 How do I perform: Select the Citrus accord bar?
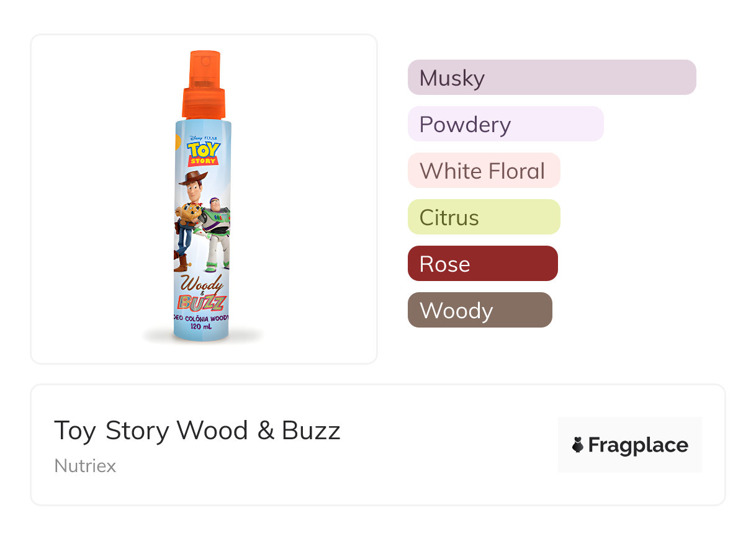(484, 217)
